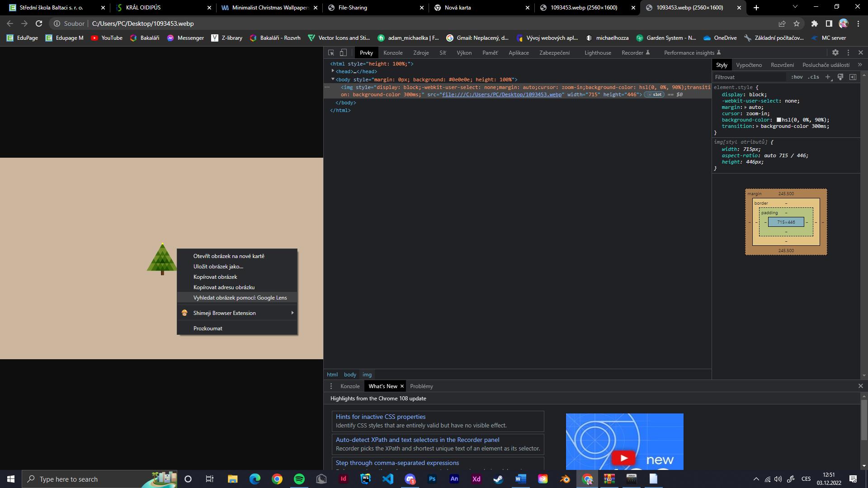The image size is (868, 488).
Task: Open Spotify from the taskbar
Action: [299, 479]
